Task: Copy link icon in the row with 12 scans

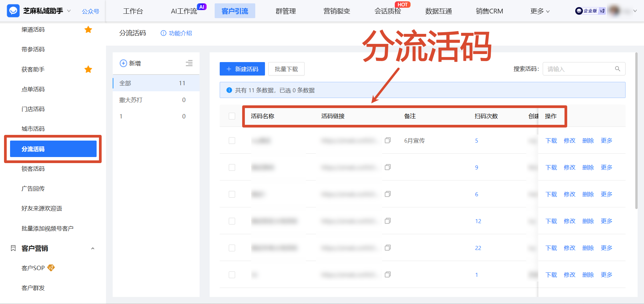Action: click(x=388, y=221)
